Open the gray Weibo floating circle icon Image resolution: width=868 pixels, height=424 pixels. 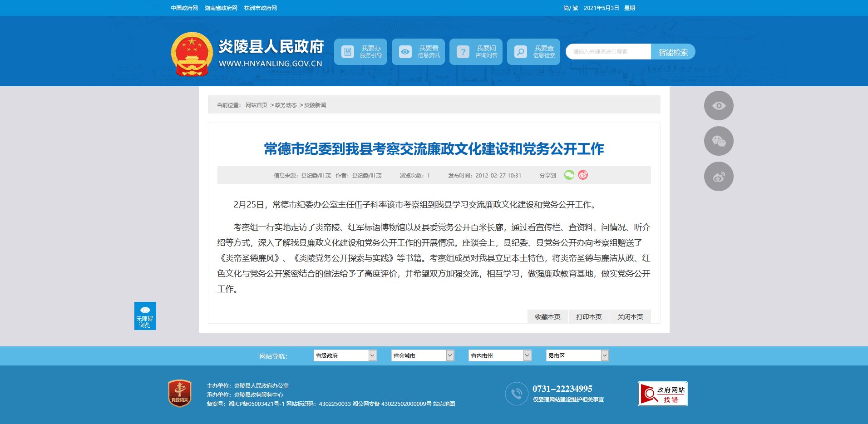[718, 177]
